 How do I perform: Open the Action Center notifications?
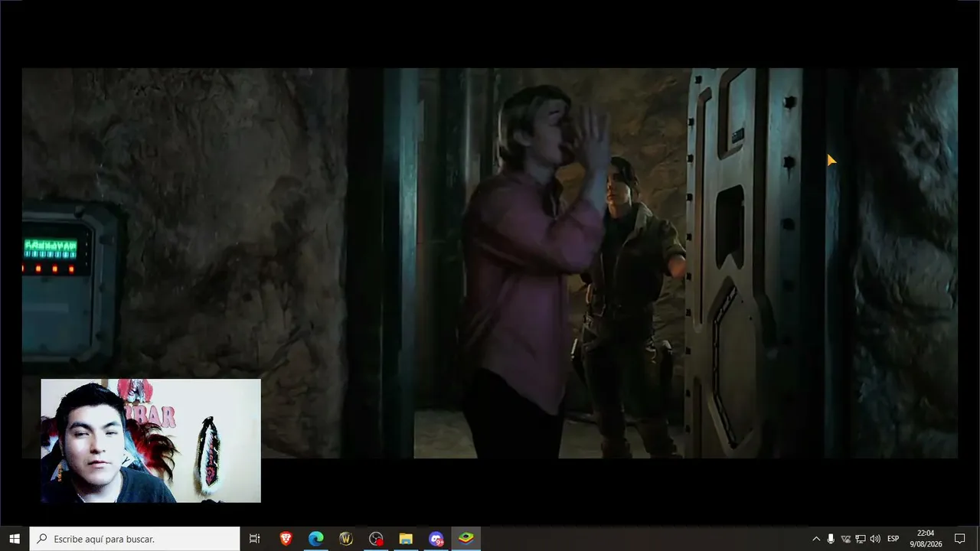(x=960, y=539)
